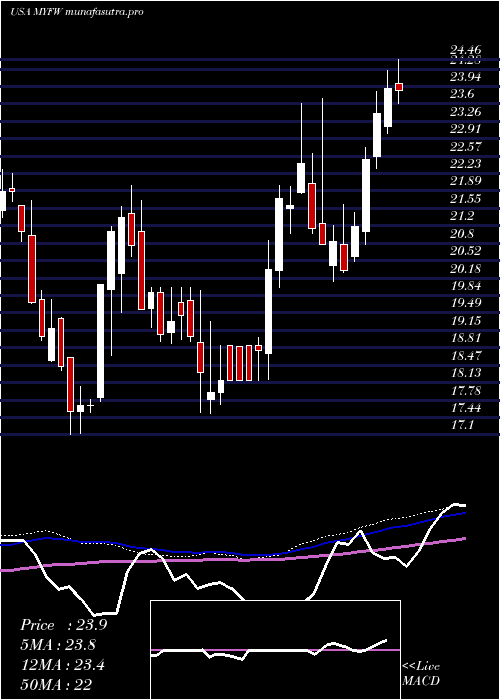Select the 18.47 price axis label
500x700 pixels.
466,355
